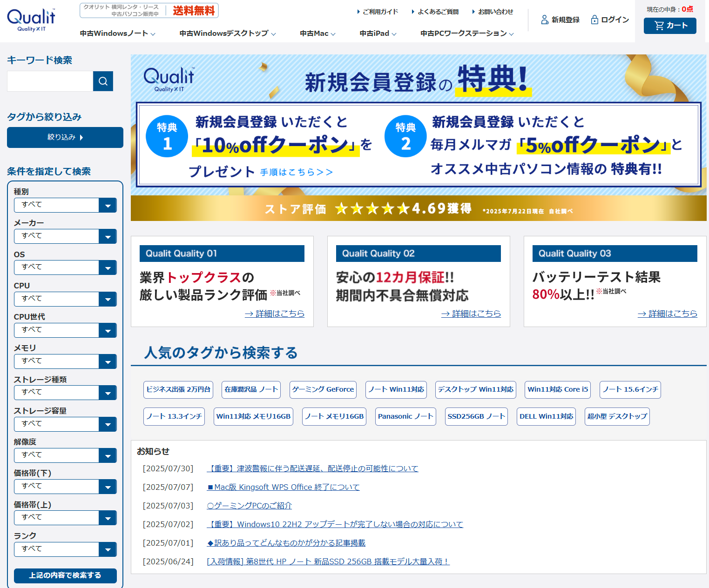Open the 中古PCワークステーション menu
The width and height of the screenshot is (709, 588).
pos(467,33)
